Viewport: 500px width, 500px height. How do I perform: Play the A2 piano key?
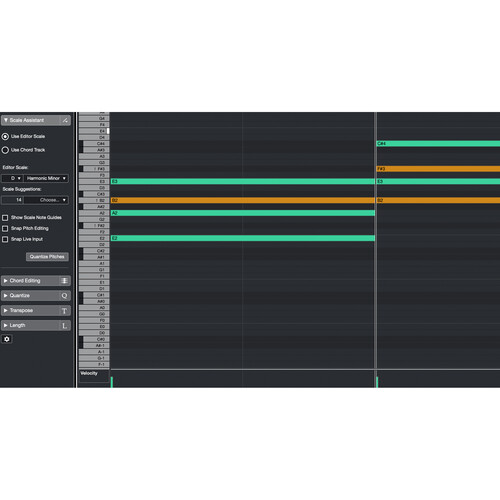point(94,213)
